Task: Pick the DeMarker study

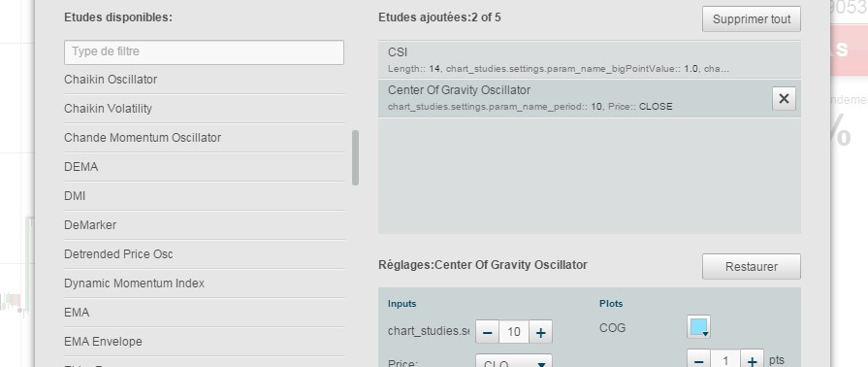Action: [205, 225]
